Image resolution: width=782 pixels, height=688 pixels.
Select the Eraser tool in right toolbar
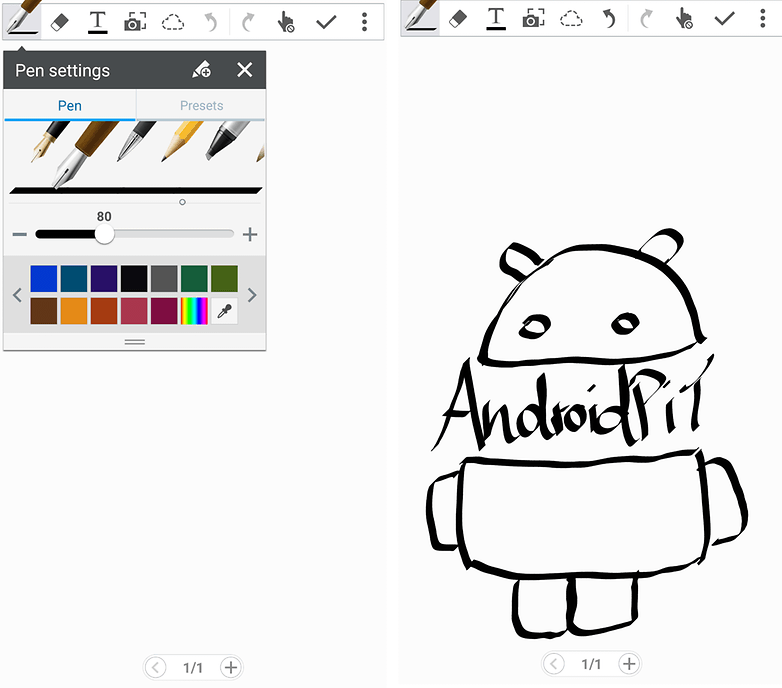click(x=458, y=19)
